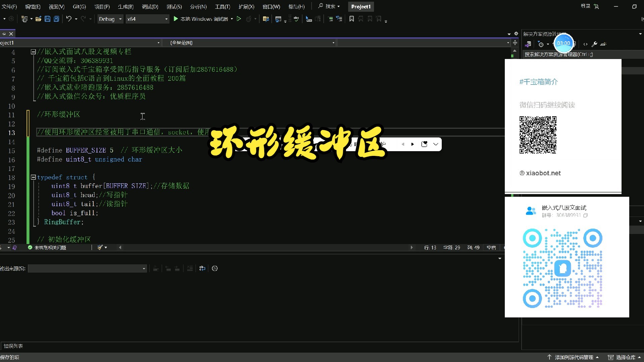
Task: Open the 视图(V) menu
Action: [57, 6]
